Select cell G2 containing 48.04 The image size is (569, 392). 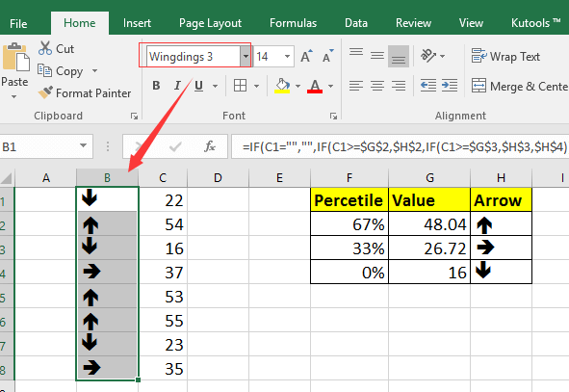[429, 224]
